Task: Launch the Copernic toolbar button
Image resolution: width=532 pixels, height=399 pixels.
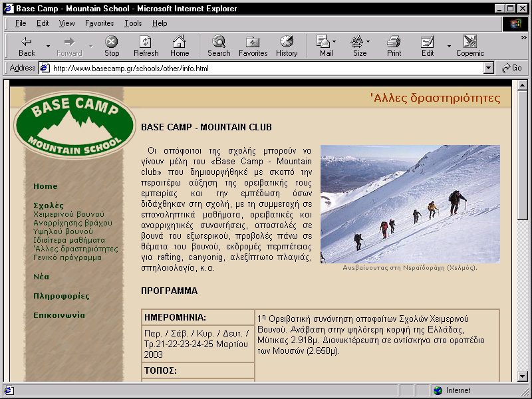Action: tap(470, 46)
